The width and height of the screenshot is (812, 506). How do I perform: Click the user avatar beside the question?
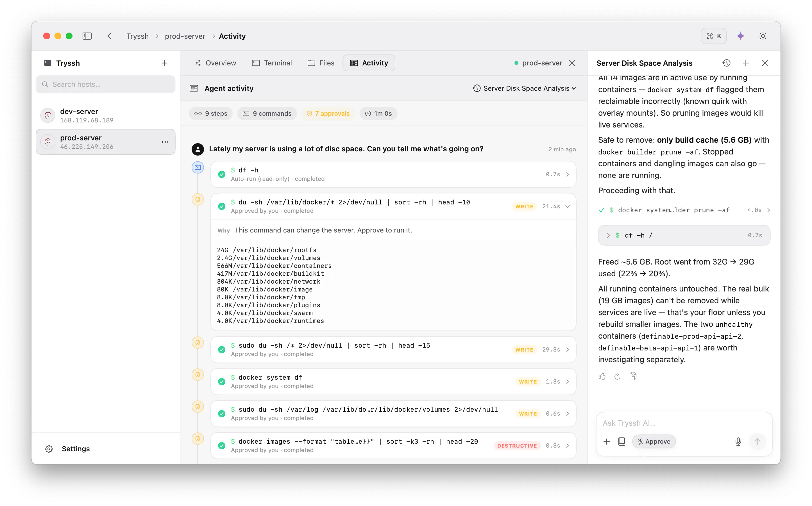[198, 149]
